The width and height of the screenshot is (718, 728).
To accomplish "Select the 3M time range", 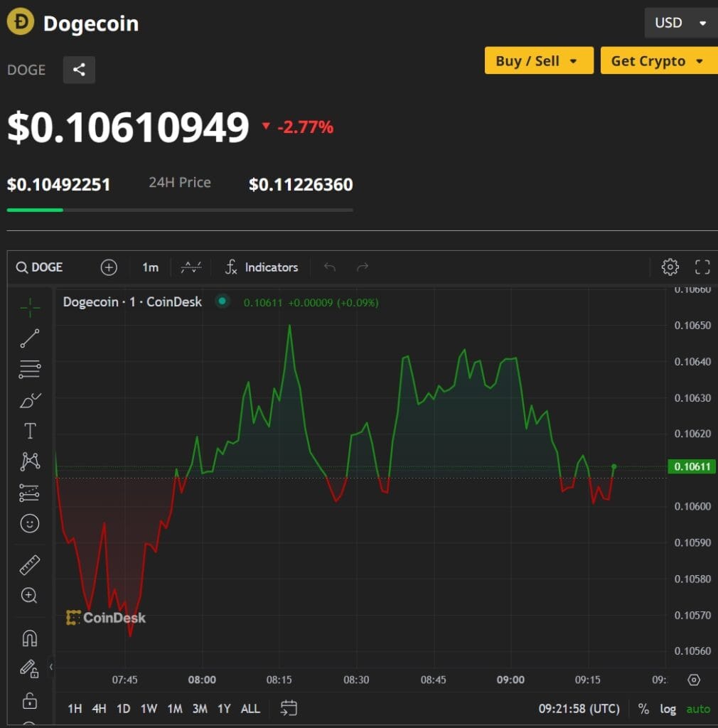I will pyautogui.click(x=200, y=709).
